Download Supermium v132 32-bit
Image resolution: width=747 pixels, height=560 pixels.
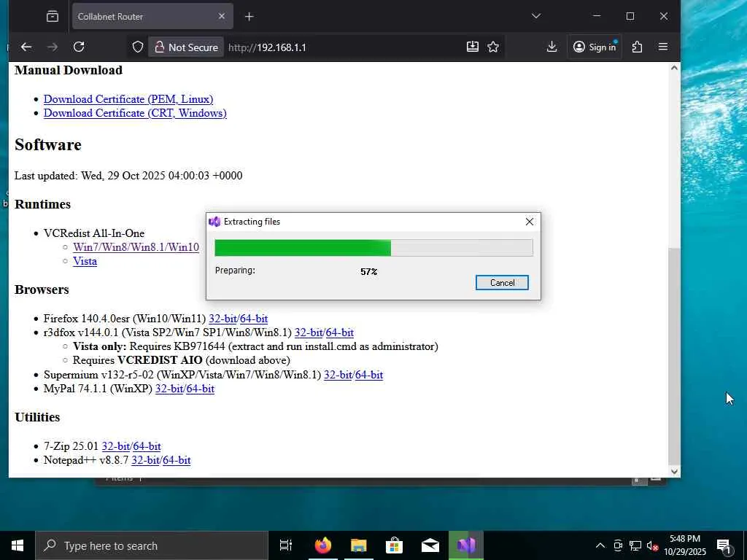338,375
